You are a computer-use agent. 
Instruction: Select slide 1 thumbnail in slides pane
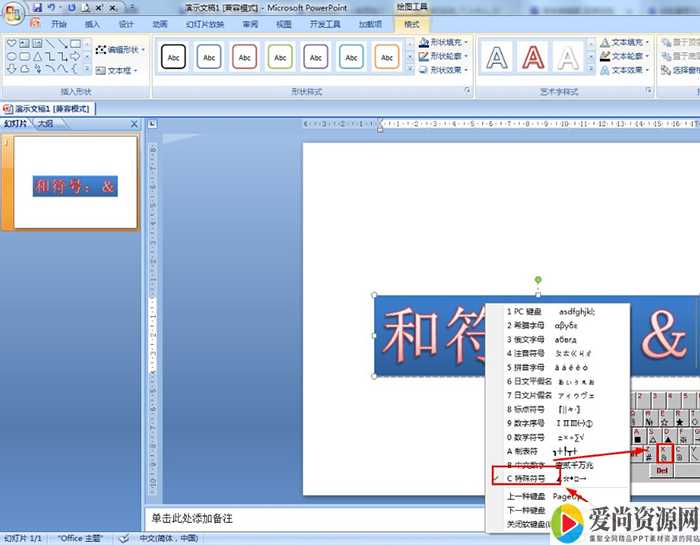[x=75, y=183]
